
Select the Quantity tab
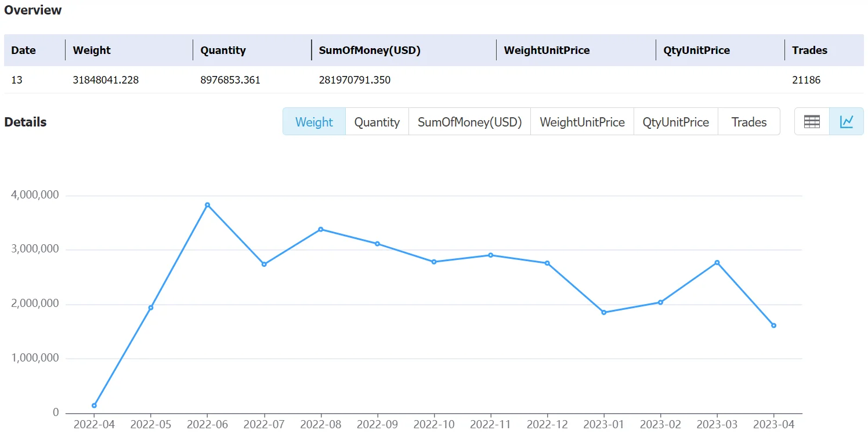[377, 122]
